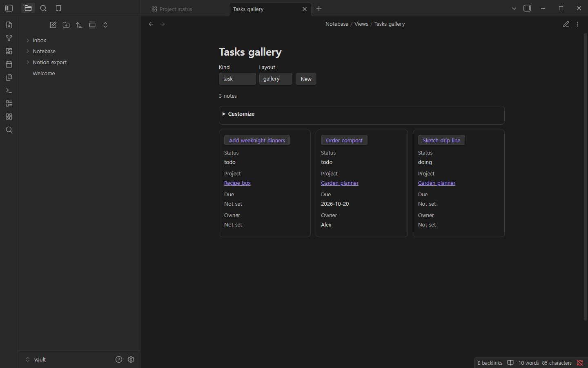588x368 pixels.
Task: Click the insert template ribbon icon
Action: 9,77
